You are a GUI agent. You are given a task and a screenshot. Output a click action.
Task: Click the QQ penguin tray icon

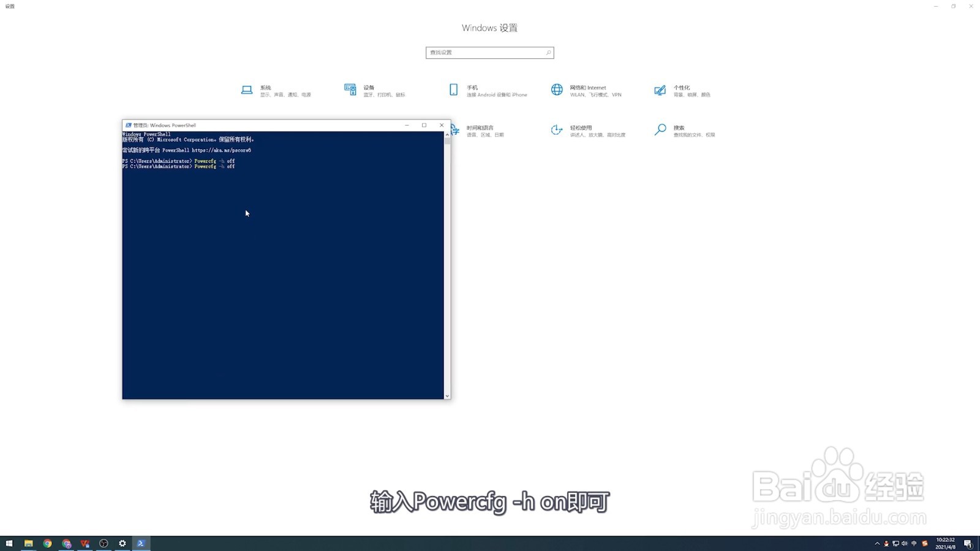point(886,544)
